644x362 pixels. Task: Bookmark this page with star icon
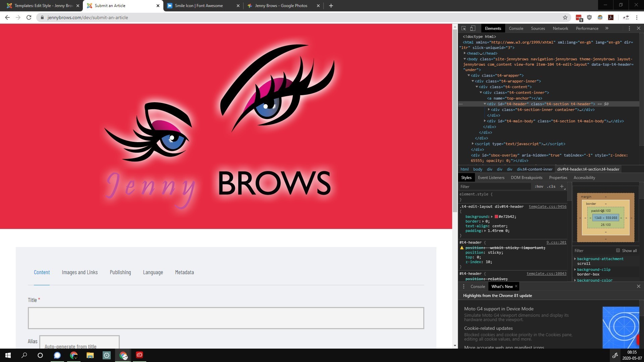565,17
